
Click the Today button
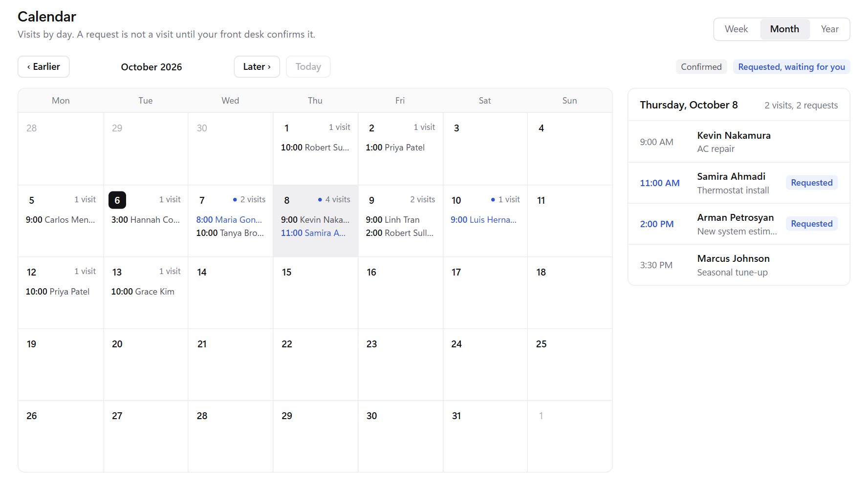coord(308,67)
